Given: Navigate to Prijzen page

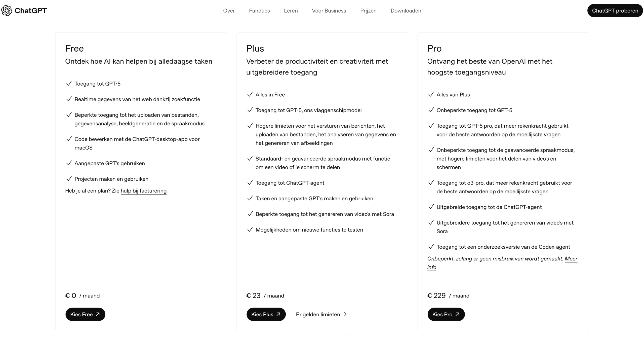Looking at the screenshot, I should coord(368,11).
